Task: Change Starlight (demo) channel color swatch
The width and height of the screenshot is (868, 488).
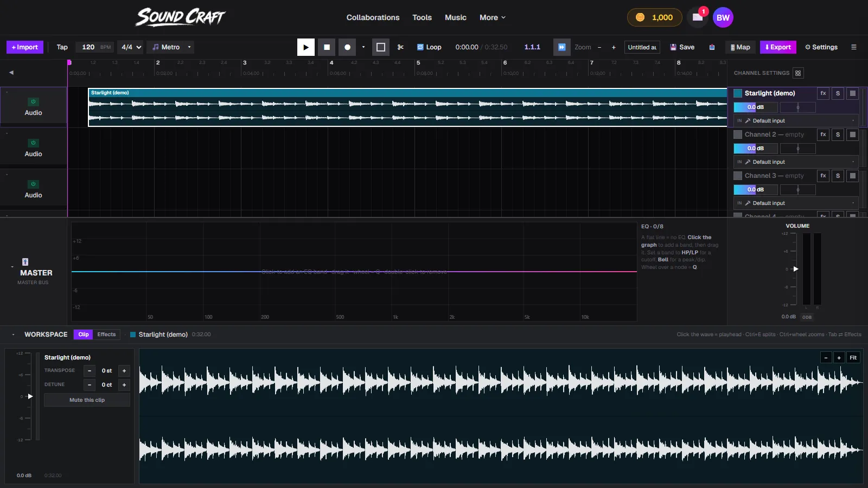Action: [738, 93]
